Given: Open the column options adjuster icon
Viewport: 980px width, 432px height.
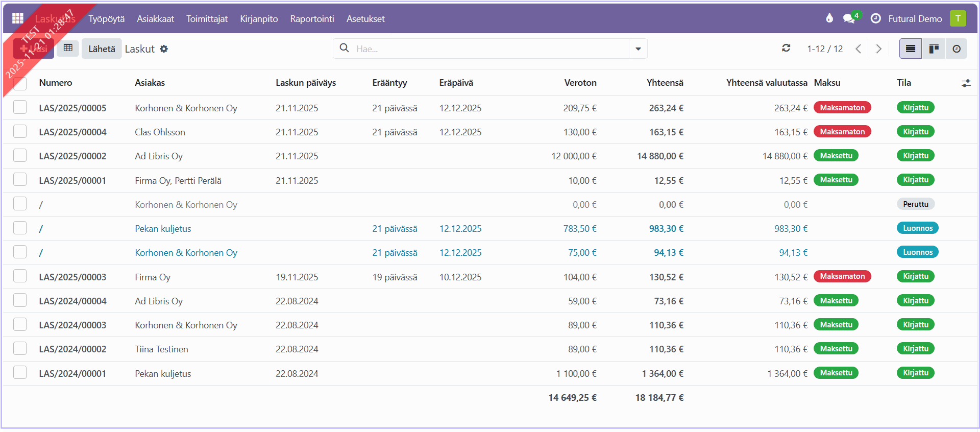Looking at the screenshot, I should point(966,83).
